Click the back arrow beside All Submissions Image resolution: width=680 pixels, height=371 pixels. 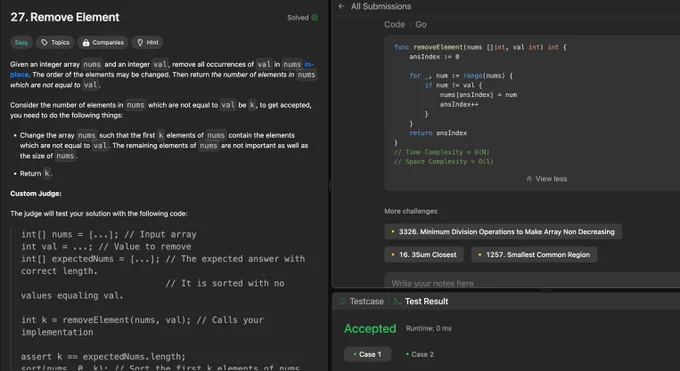341,6
